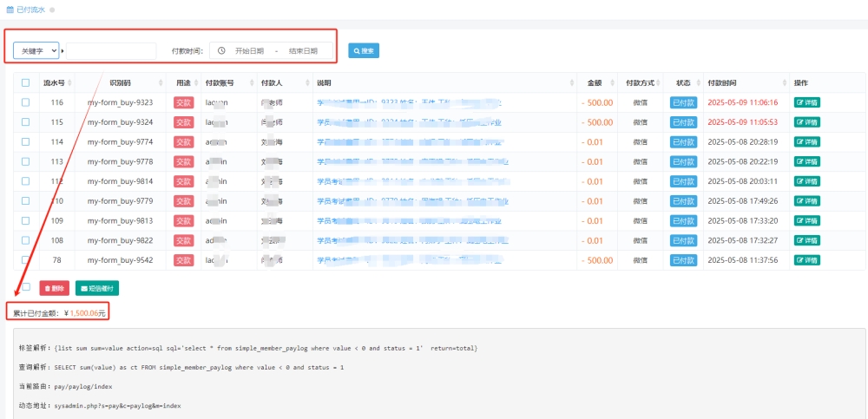
Task: Toggle the select-all checkbox in table header
Action: click(x=25, y=83)
